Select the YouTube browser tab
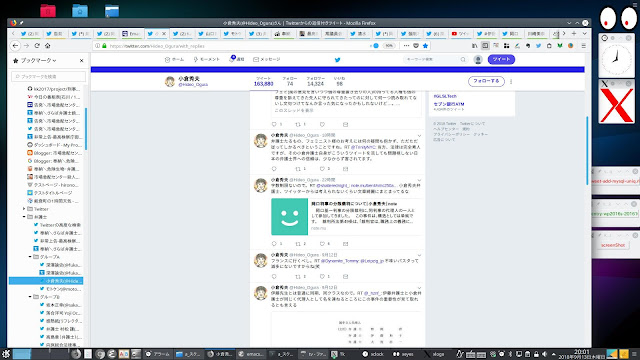 coord(460,33)
